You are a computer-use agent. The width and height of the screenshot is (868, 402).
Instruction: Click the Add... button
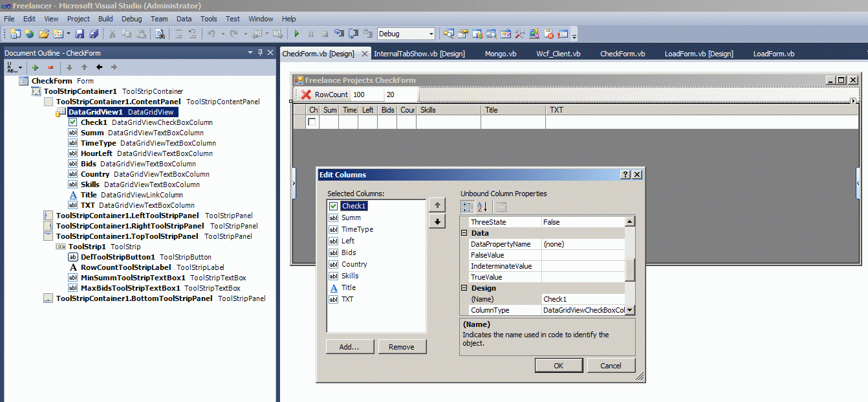[349, 347]
